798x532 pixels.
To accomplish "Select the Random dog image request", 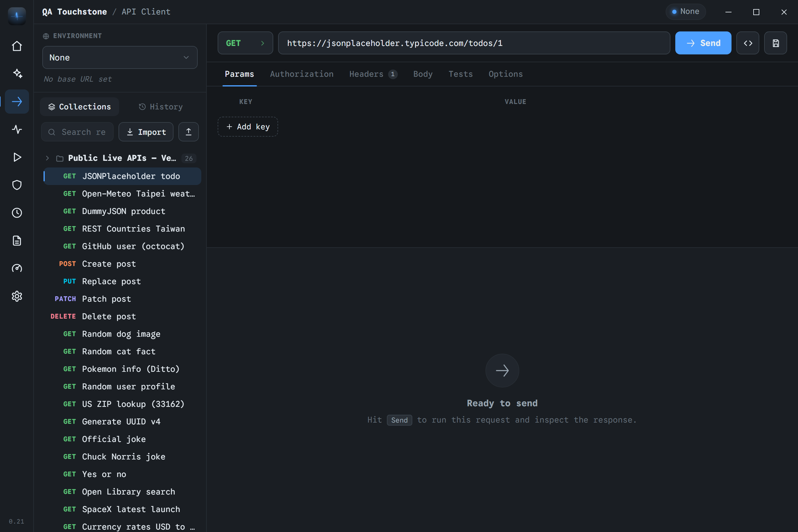I will point(122,334).
